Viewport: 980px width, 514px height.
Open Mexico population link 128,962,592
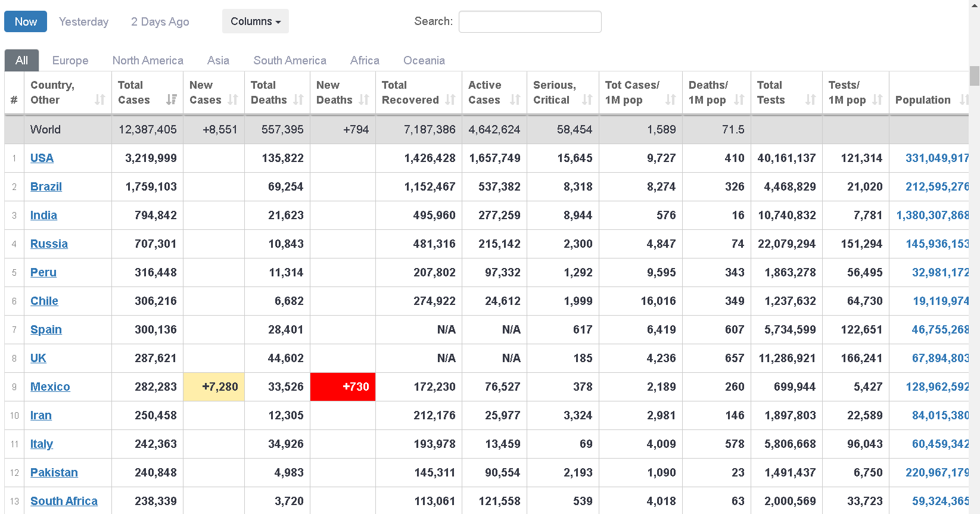pyautogui.click(x=937, y=387)
